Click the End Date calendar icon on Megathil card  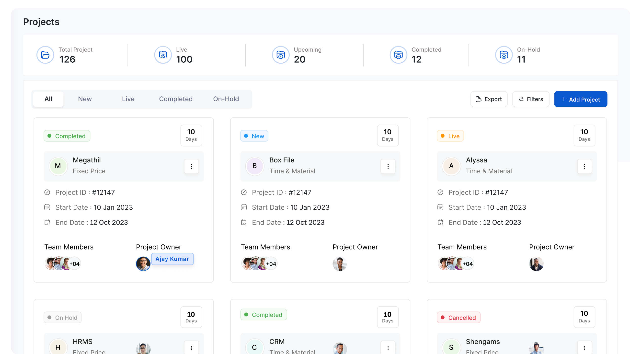[x=47, y=222]
